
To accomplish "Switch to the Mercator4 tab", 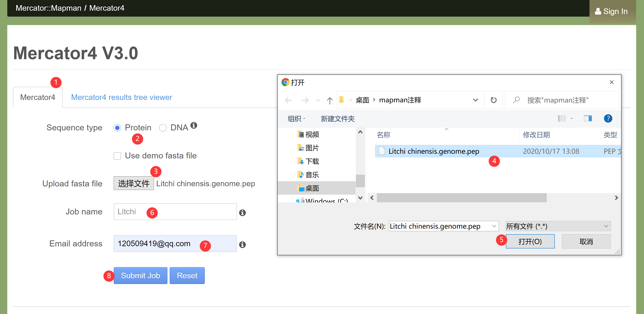I will (38, 97).
